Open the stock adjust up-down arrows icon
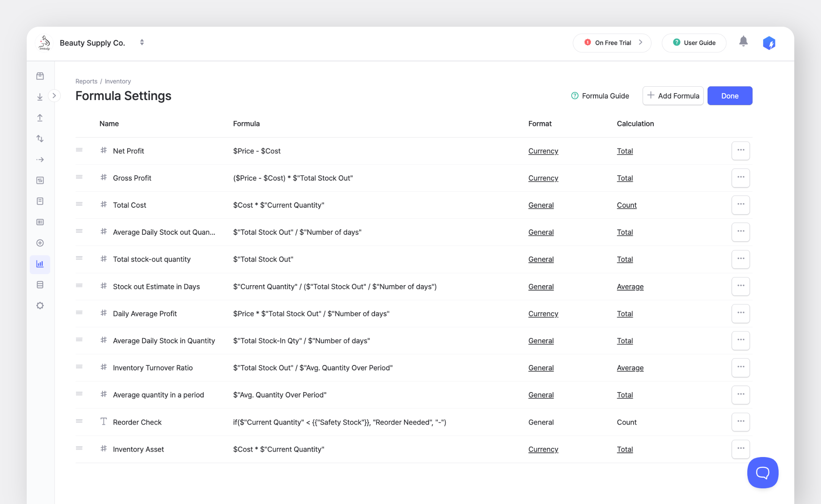 (40, 139)
